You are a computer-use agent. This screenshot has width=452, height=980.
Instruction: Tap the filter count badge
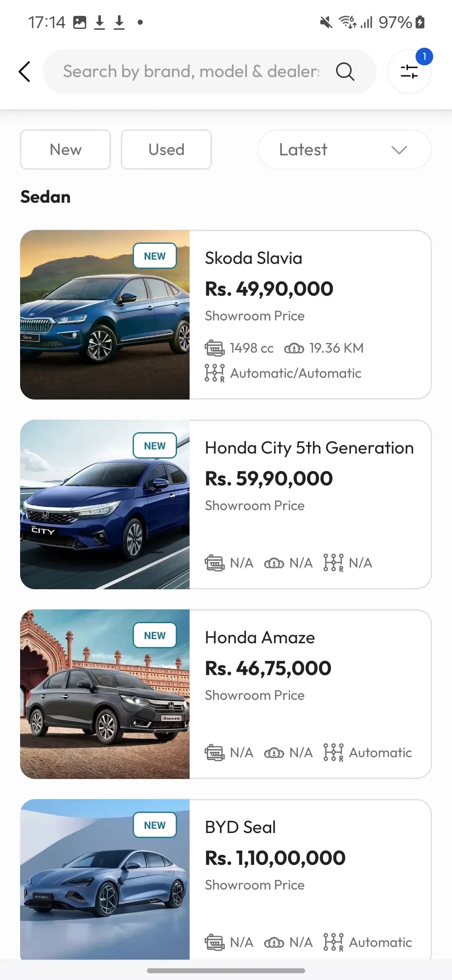click(x=424, y=57)
